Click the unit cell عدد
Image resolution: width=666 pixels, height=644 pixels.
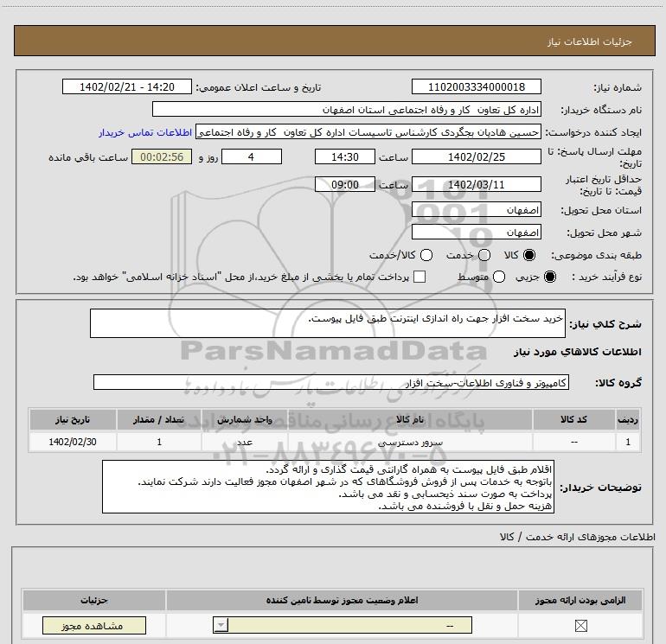click(x=245, y=442)
